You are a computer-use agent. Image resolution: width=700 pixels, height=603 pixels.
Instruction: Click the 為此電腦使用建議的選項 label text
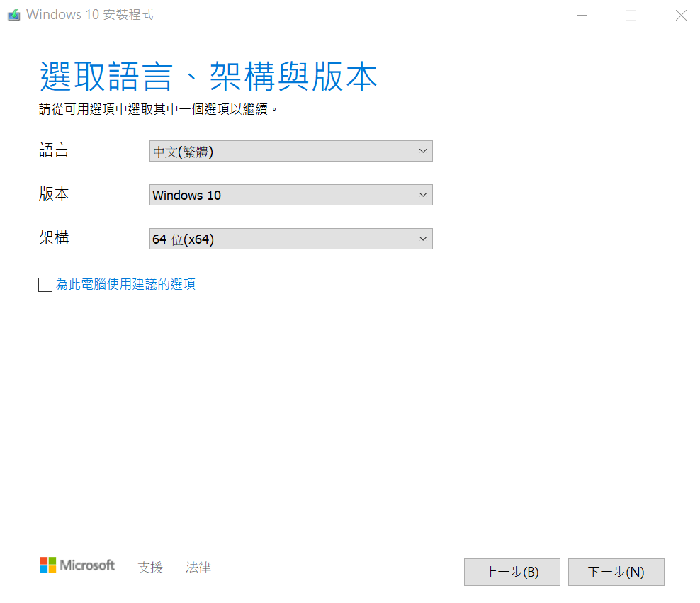click(125, 284)
